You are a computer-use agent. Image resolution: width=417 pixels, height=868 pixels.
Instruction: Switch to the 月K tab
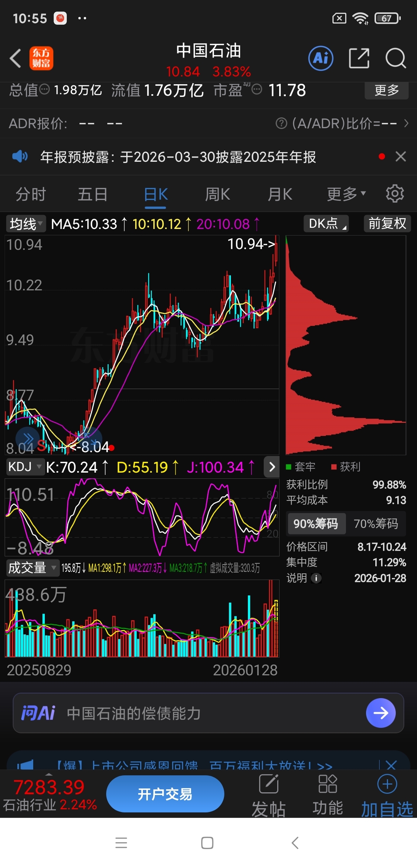(x=280, y=194)
